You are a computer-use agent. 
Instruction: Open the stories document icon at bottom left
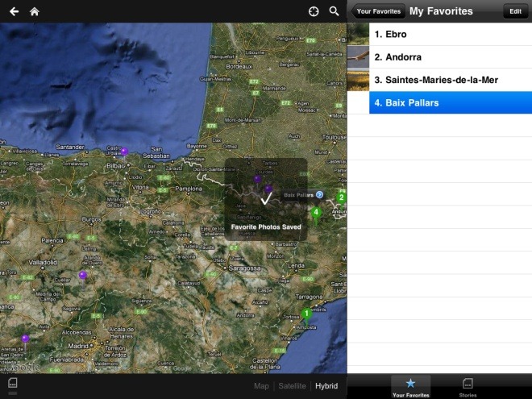point(13,384)
